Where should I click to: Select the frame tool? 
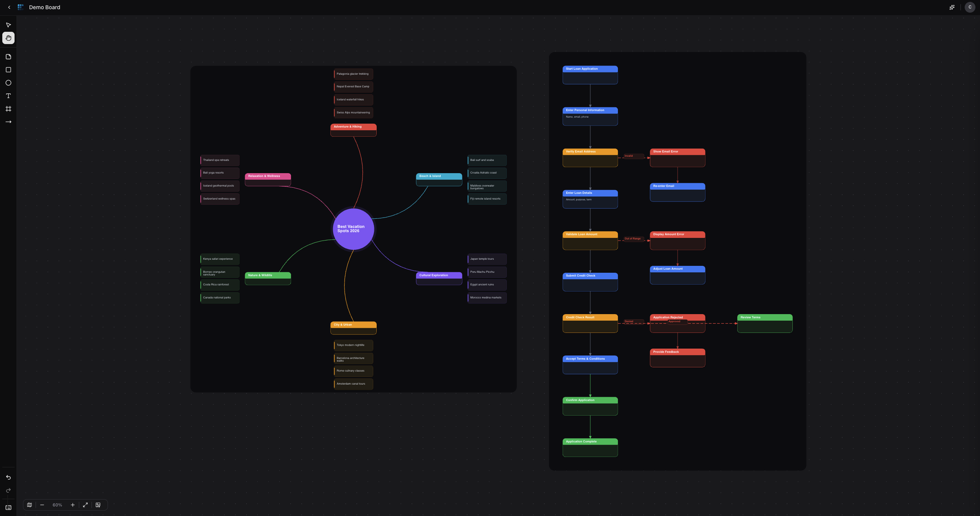click(x=8, y=109)
